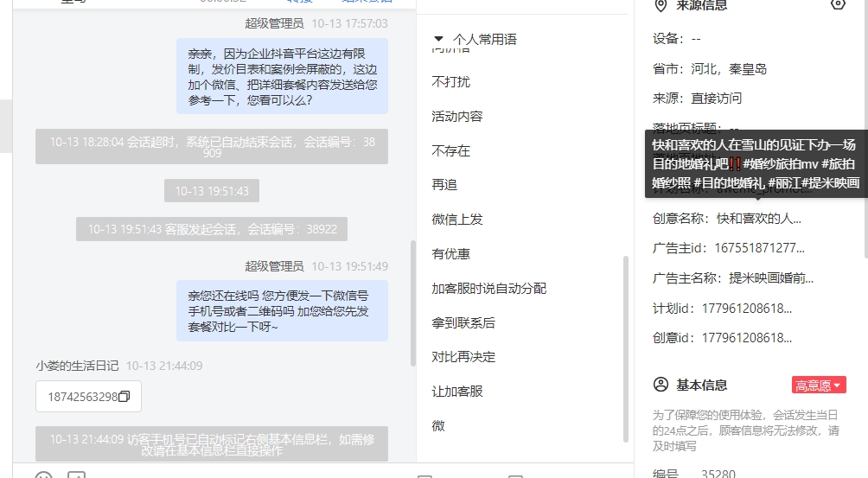Click 来源：直接访问 field
The width and height of the screenshot is (868, 478).
pyautogui.click(x=697, y=98)
